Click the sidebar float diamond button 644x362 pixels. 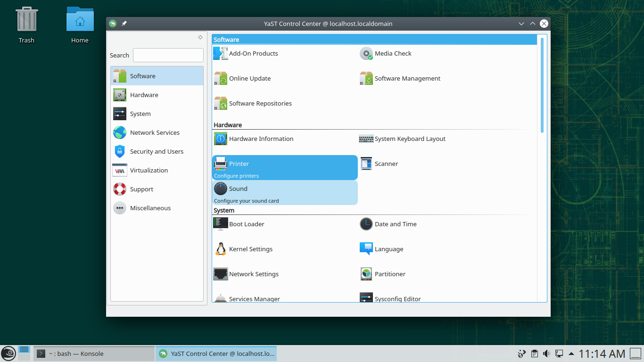(x=200, y=37)
